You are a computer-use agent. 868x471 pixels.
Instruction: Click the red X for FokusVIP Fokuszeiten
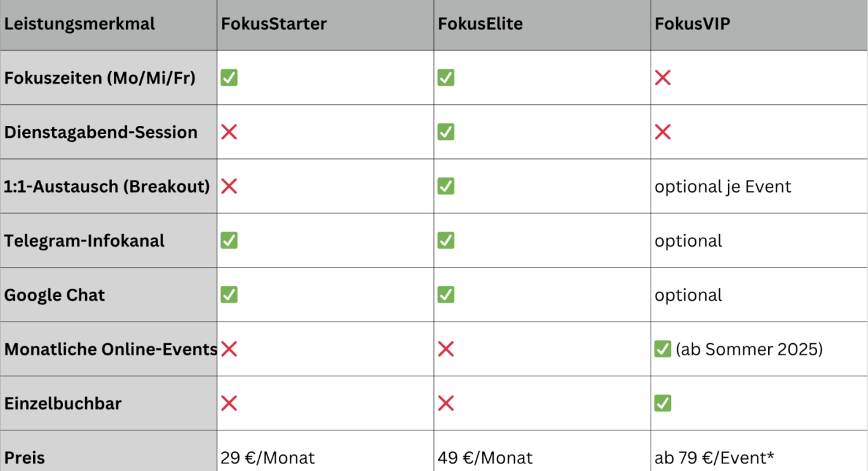tap(663, 78)
